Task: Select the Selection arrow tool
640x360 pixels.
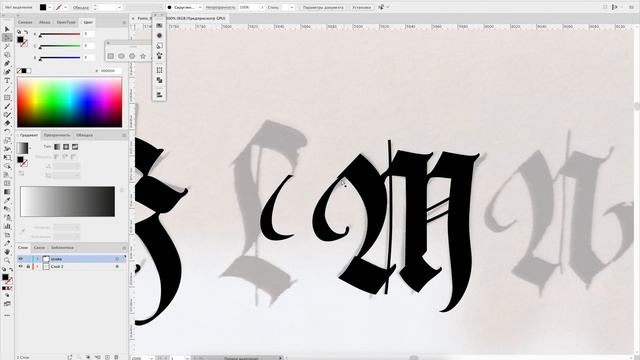Action: (7, 29)
